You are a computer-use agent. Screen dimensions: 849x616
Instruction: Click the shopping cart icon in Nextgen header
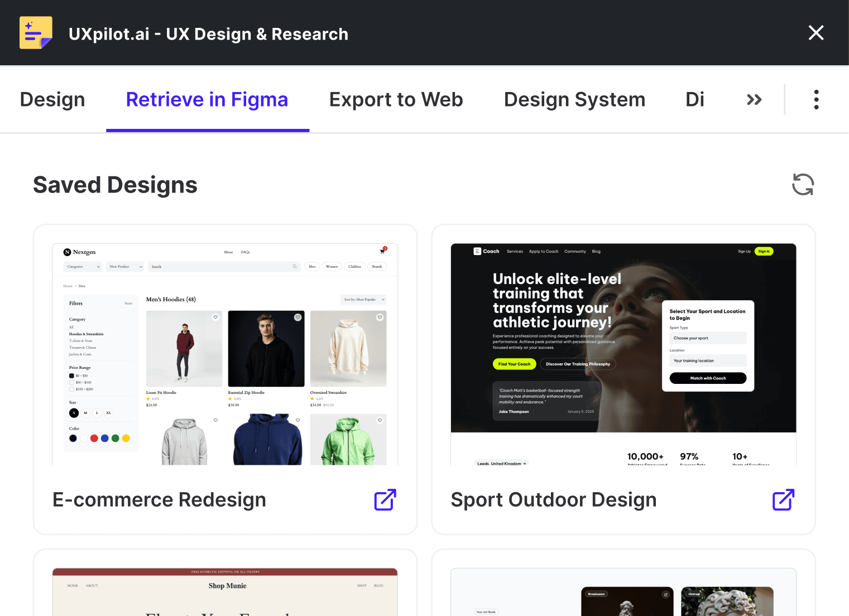pos(382,252)
